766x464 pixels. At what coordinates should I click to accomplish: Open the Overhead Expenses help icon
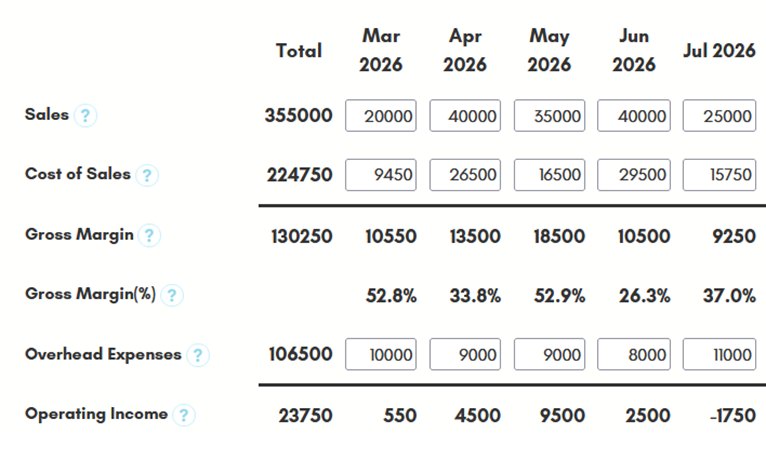(x=198, y=355)
